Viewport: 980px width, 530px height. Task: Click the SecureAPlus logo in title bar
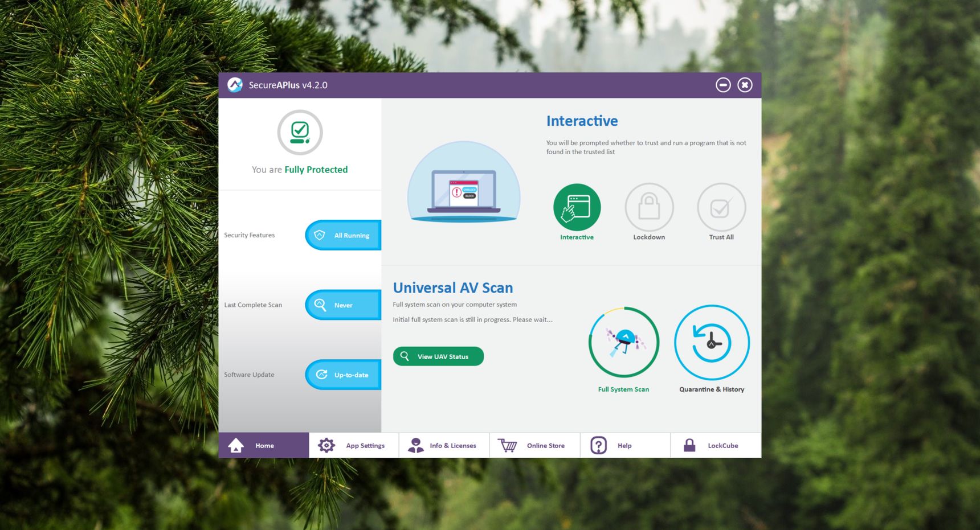click(235, 85)
